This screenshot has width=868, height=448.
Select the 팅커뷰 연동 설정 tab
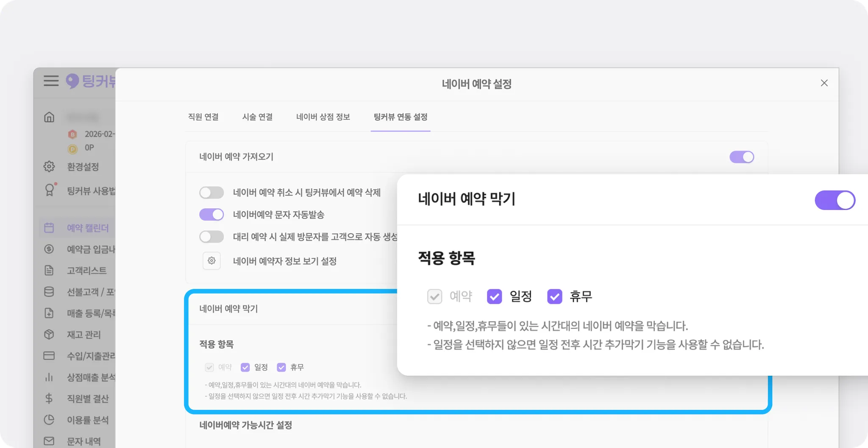(x=401, y=117)
